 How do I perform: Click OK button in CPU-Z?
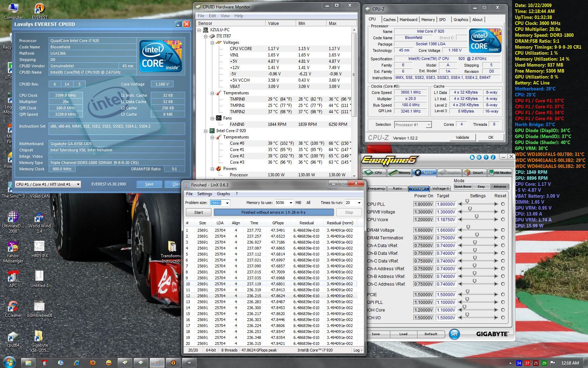pos(491,137)
